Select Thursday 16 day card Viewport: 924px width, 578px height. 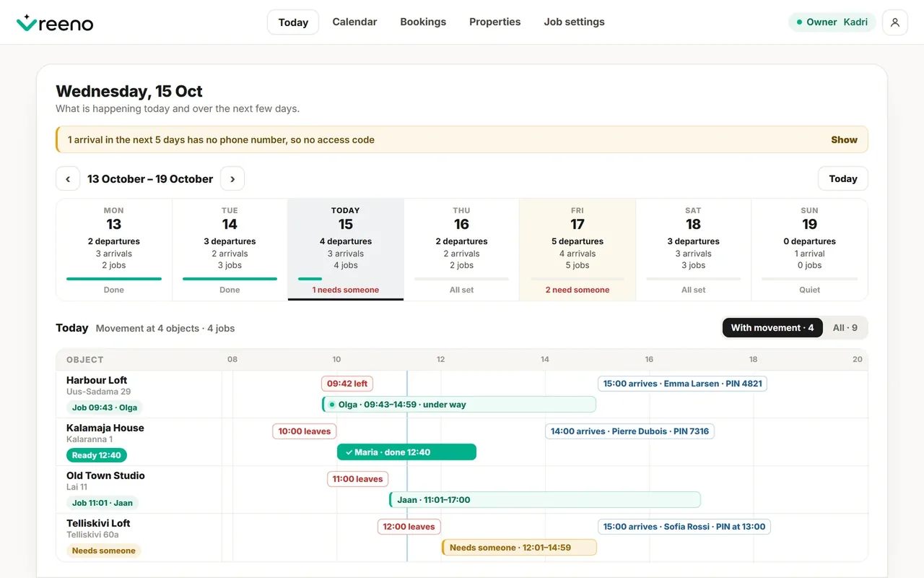click(x=462, y=250)
